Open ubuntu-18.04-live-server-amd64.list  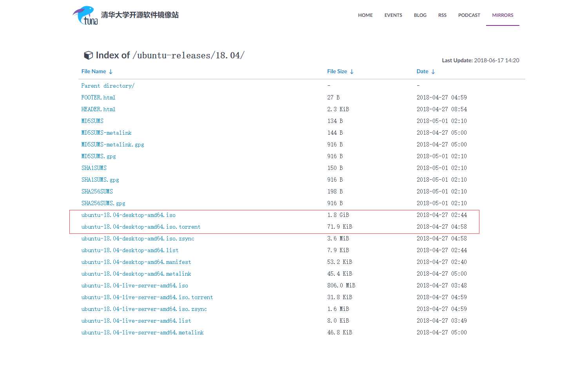click(x=136, y=321)
